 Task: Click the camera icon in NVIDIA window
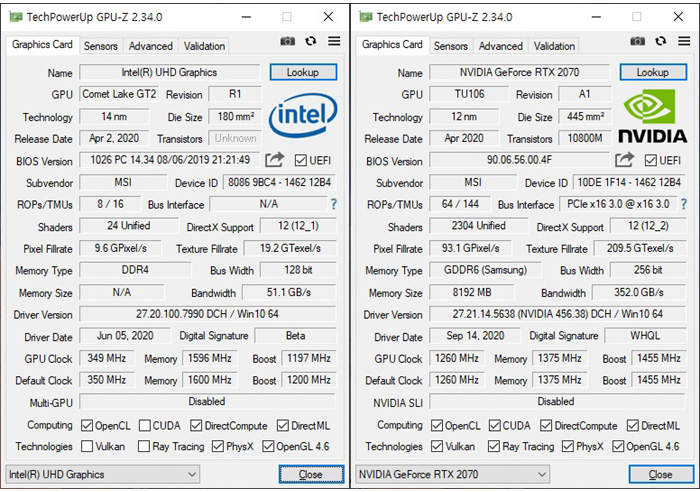[638, 41]
